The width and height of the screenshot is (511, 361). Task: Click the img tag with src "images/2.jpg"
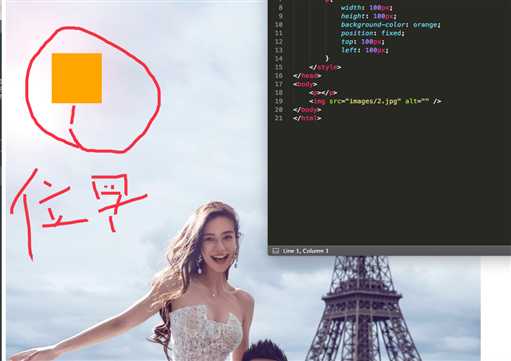375,101
